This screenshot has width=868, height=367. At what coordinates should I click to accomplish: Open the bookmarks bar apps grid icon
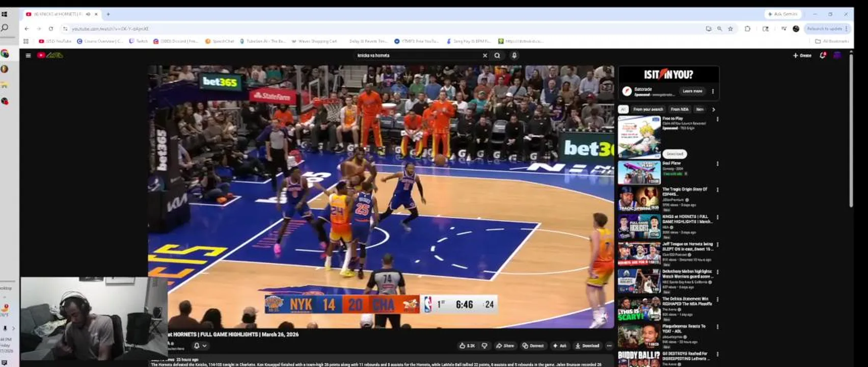[x=26, y=41]
